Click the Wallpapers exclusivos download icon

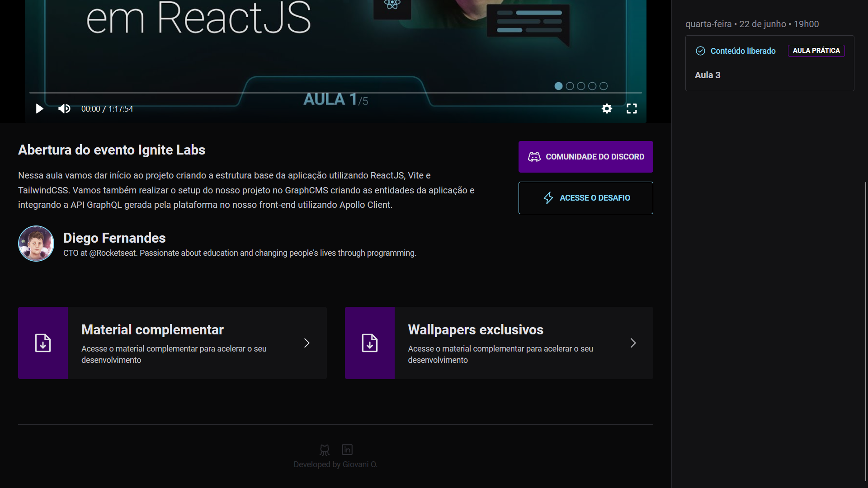(369, 343)
